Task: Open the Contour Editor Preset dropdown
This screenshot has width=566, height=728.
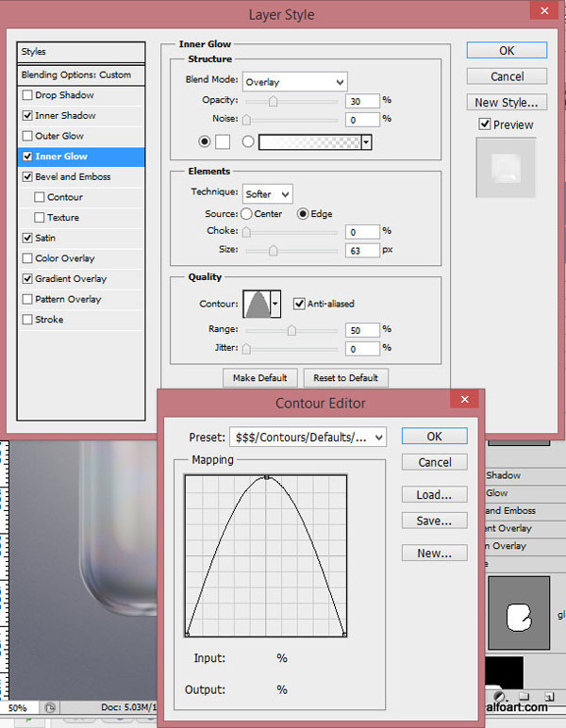Action: coord(308,438)
